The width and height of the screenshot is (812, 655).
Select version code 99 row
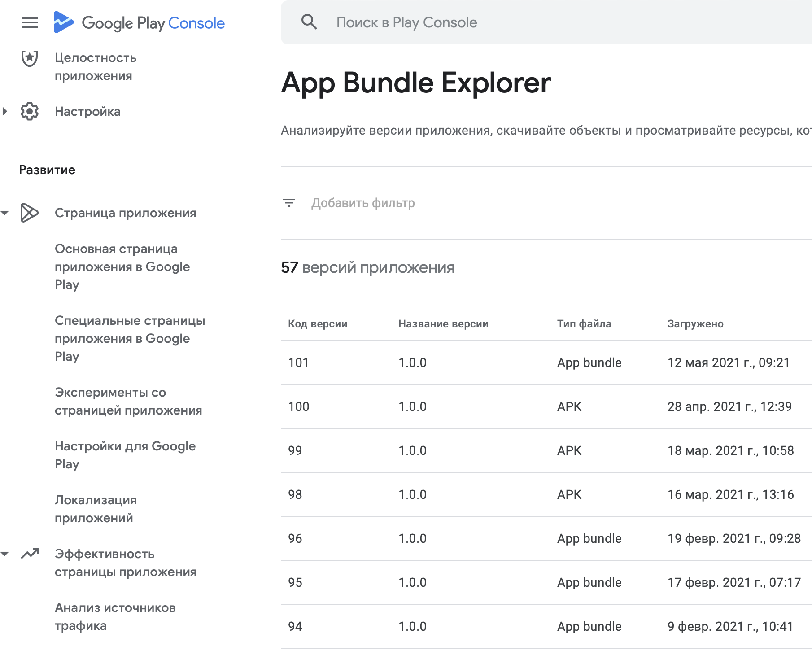pyautogui.click(x=546, y=450)
